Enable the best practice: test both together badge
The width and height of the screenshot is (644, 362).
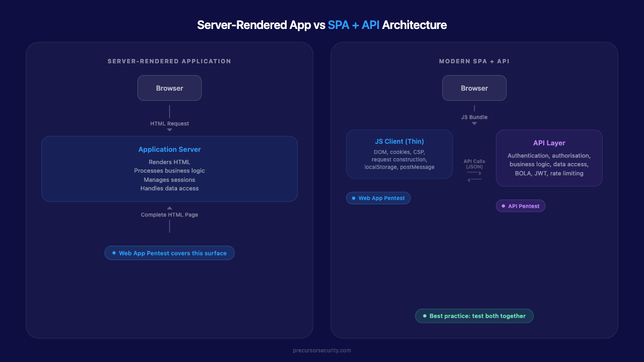pyautogui.click(x=474, y=316)
